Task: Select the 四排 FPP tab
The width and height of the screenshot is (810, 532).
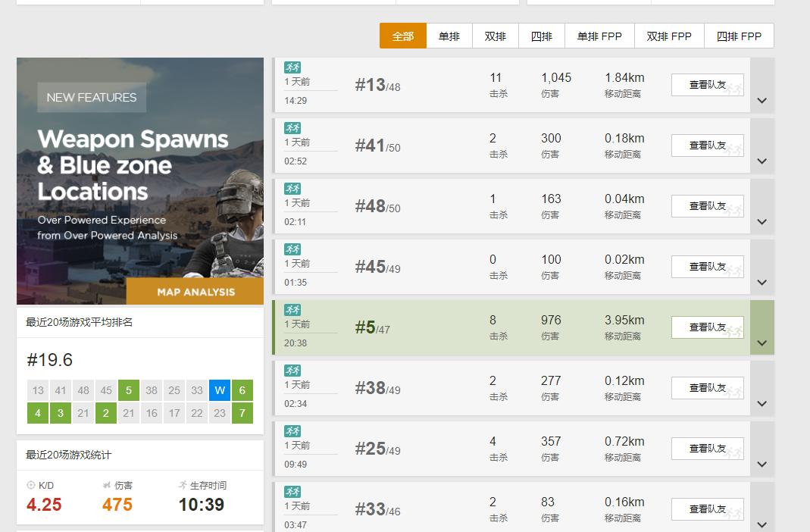Action: click(739, 36)
